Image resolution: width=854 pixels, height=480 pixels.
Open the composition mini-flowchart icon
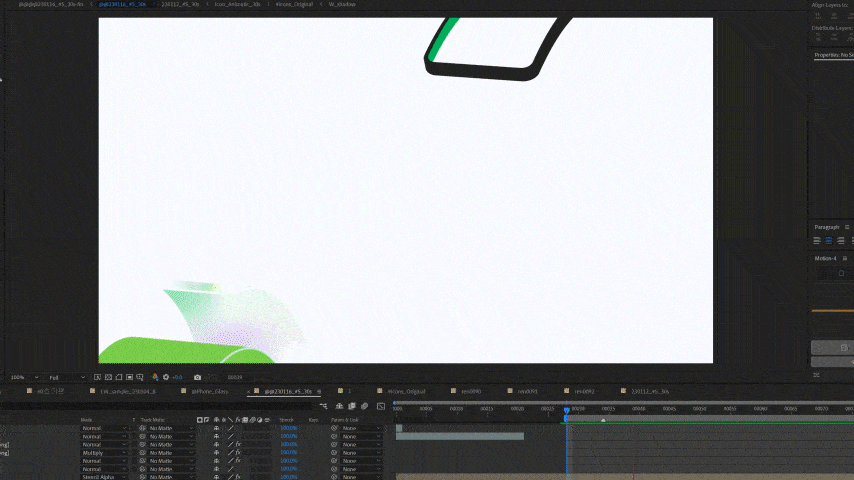[324, 406]
